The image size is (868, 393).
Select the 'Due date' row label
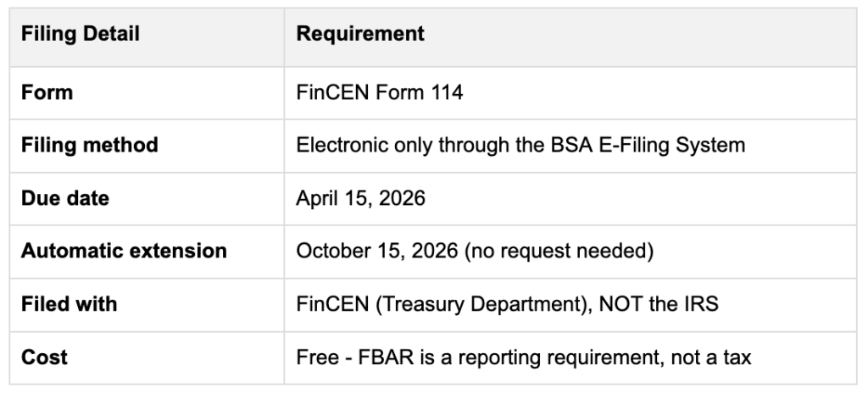(65, 199)
